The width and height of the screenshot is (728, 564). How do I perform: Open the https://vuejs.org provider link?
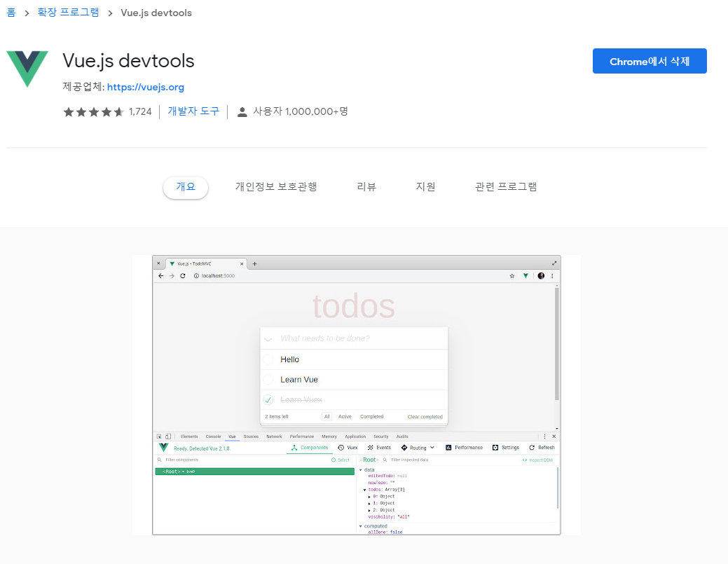[145, 88]
